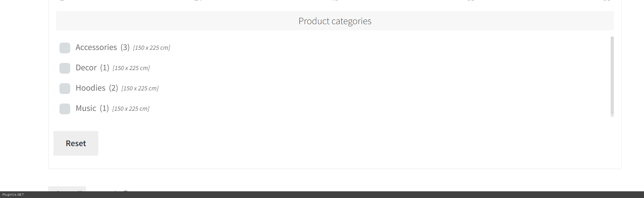Click the Accessories category label text
The height and width of the screenshot is (198, 644).
[96, 47]
